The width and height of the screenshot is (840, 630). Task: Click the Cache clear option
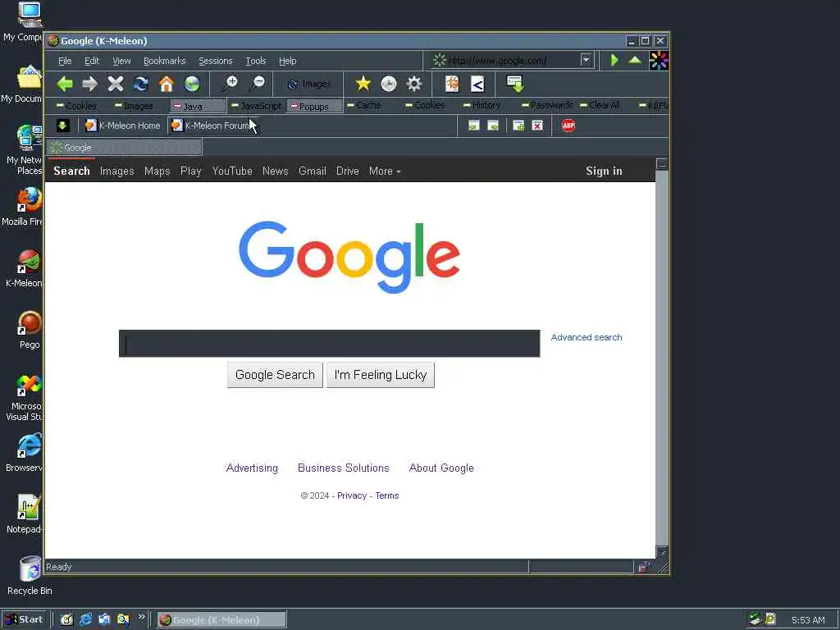[x=363, y=105]
